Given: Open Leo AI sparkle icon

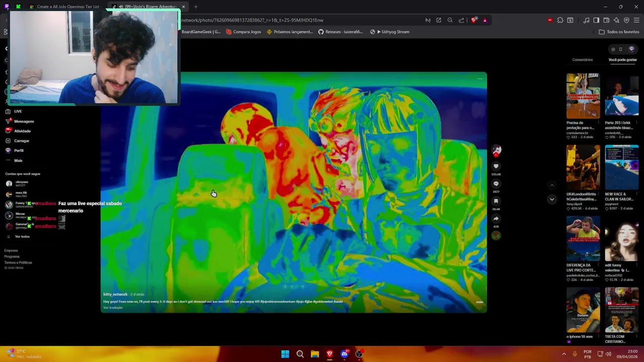Looking at the screenshot, I should pyautogui.click(x=616, y=20).
